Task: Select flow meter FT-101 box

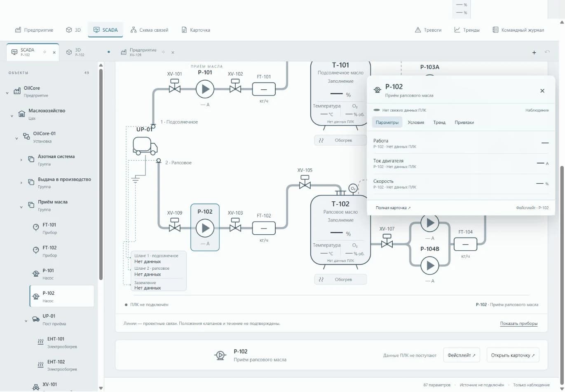Action: click(264, 89)
